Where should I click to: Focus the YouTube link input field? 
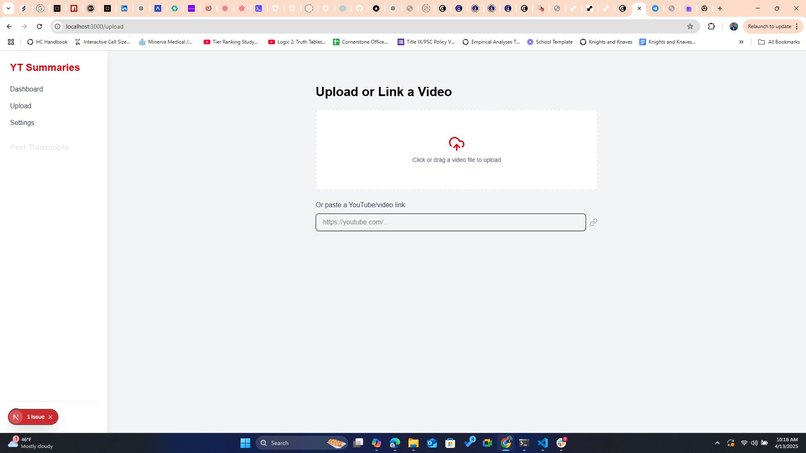coord(450,222)
